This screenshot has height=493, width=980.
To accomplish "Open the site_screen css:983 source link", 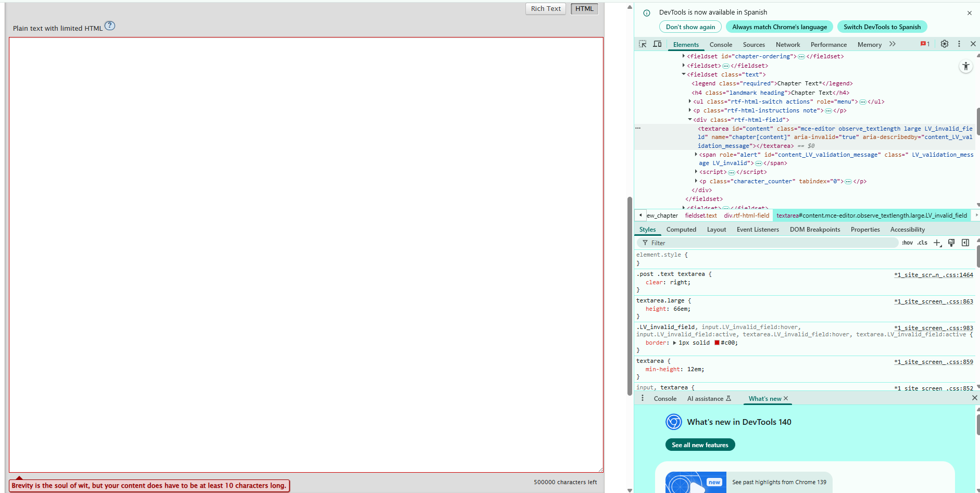I will (x=934, y=328).
